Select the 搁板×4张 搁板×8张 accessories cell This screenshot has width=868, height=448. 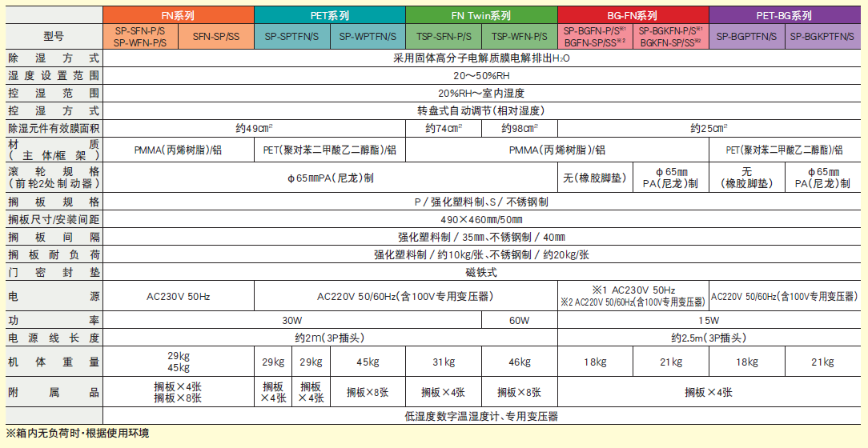179,393
